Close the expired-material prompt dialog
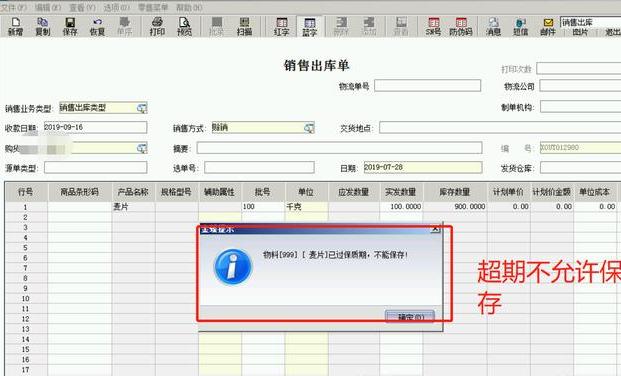The width and height of the screenshot is (621, 376). 435,229
